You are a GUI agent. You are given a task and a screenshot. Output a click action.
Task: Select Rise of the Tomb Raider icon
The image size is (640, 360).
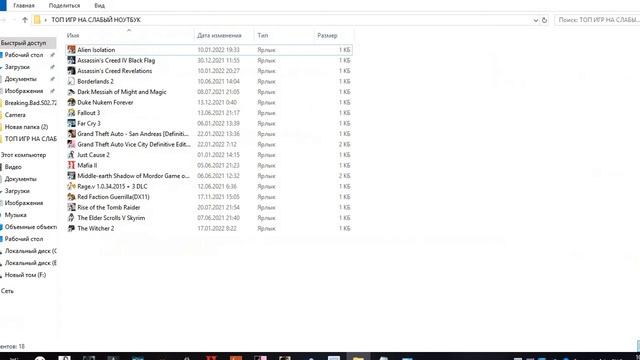(71, 207)
